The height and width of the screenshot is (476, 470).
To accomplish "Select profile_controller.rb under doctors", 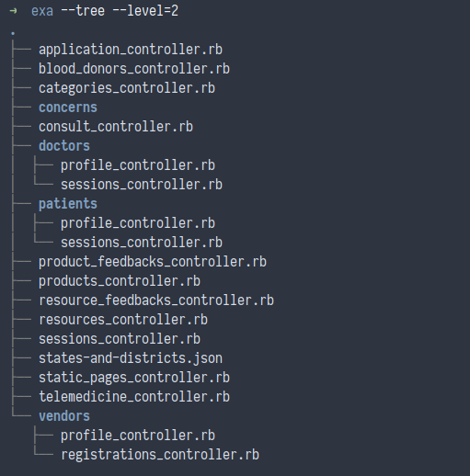I will pos(138,165).
